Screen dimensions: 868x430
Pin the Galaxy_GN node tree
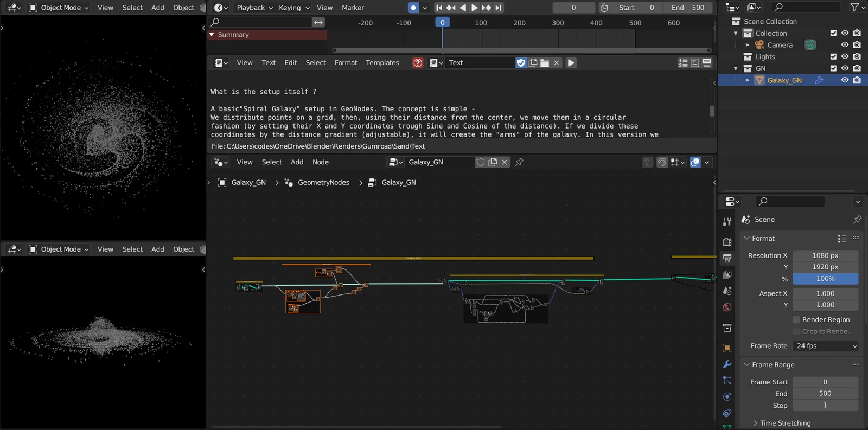pos(519,162)
